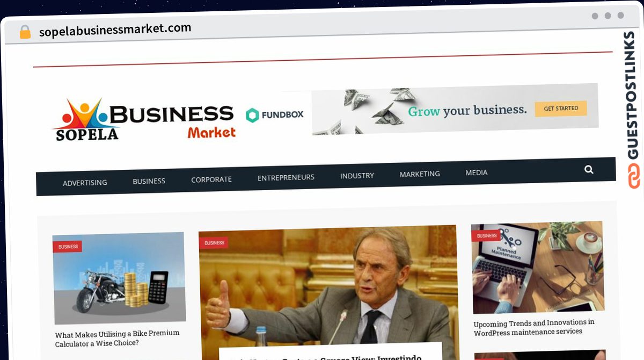Viewport: 644px width, 360px height.
Task: Open the WordPress maintenance services article link
Action: (534, 327)
